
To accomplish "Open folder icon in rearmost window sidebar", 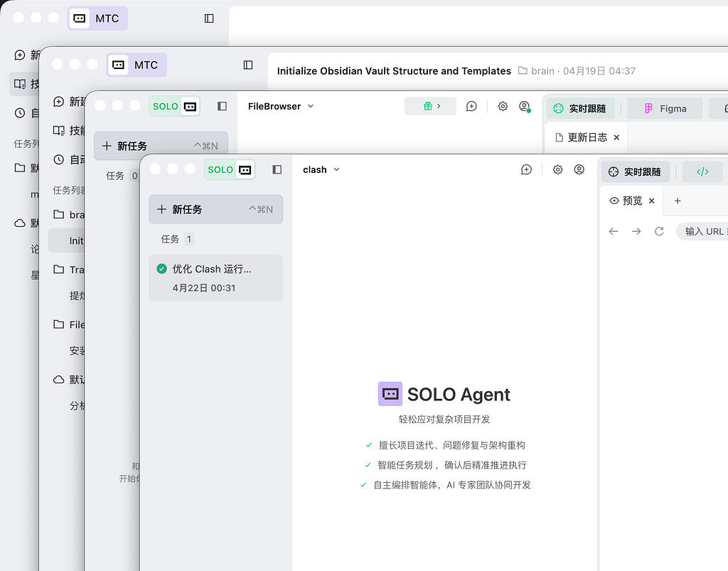I will coord(19,168).
